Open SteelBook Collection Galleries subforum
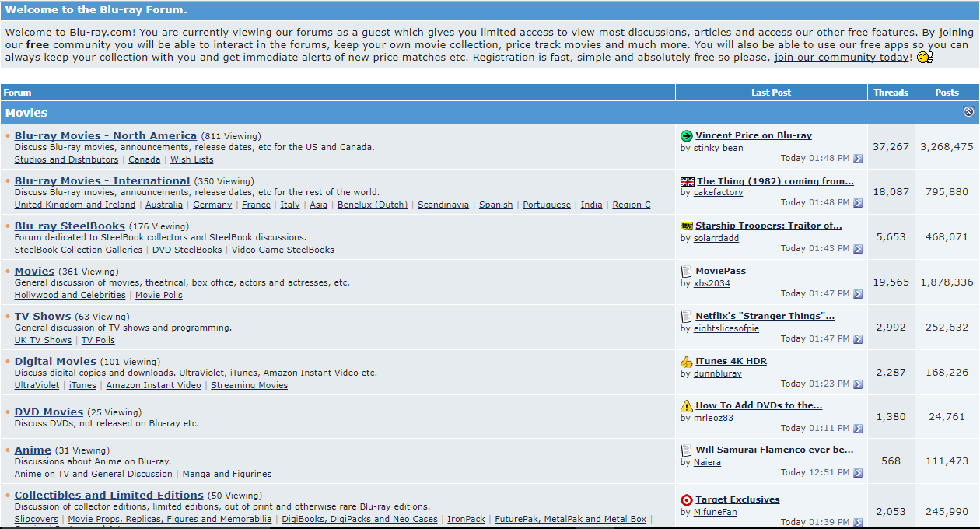 pos(79,250)
